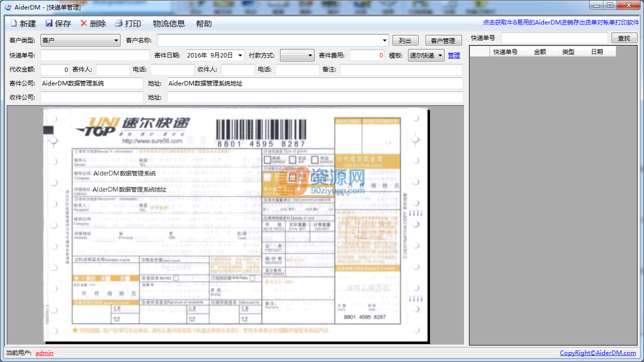This screenshot has width=644, height=362.
Task: Click the 查找 search button
Action: pyautogui.click(x=624, y=38)
